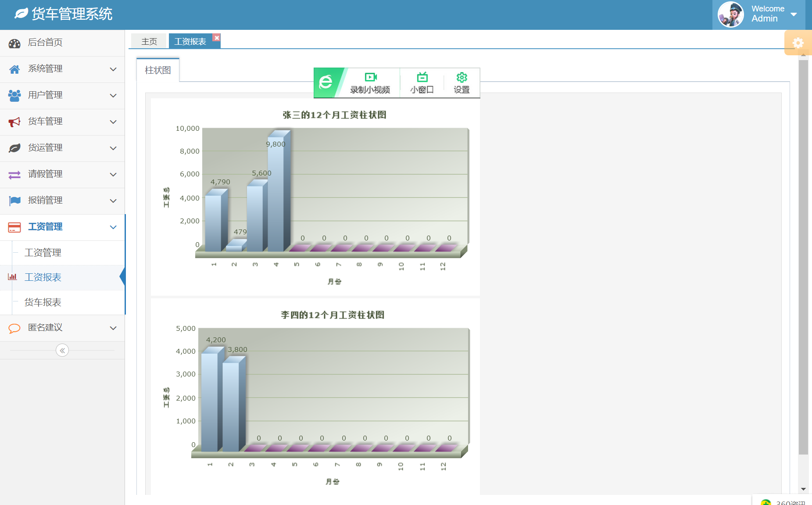The height and width of the screenshot is (505, 812).
Task: Click the flag icon for 报销管理
Action: coord(14,201)
